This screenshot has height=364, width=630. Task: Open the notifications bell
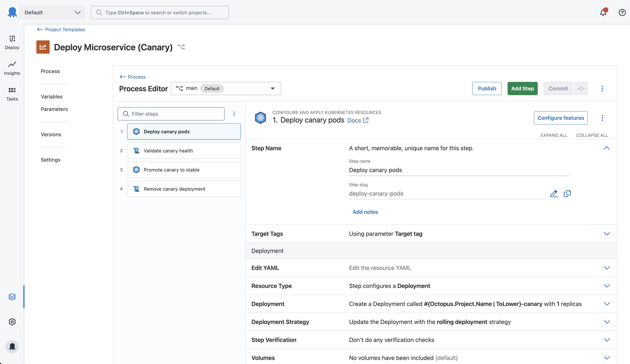point(603,12)
